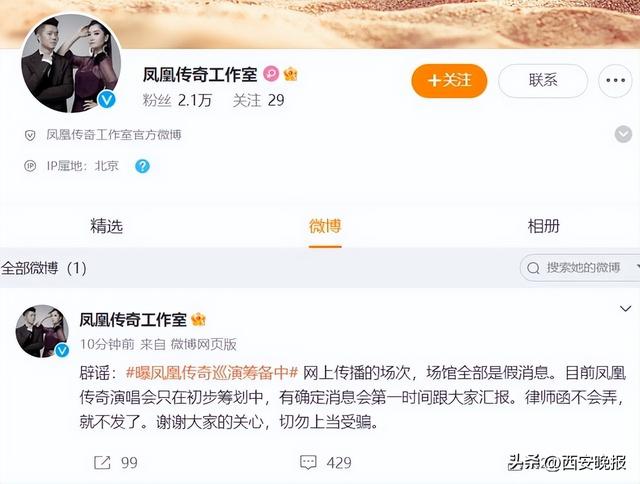The width and height of the screenshot is (640, 484).
Task: Click the crown badge beside post author name
Action: (198, 320)
